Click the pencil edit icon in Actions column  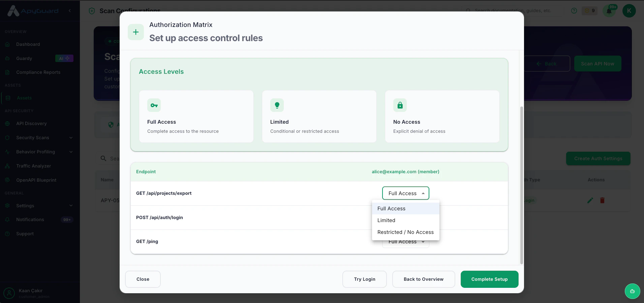pos(590,200)
